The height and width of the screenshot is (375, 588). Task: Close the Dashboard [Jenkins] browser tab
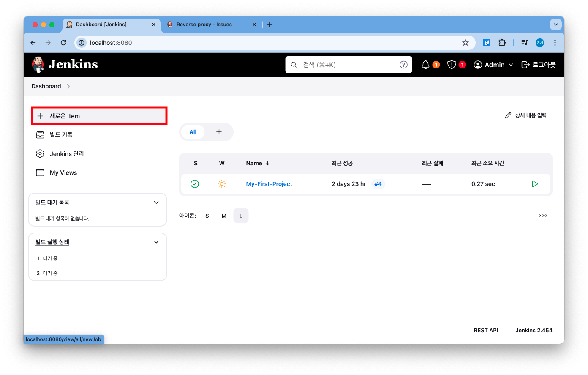154,25
